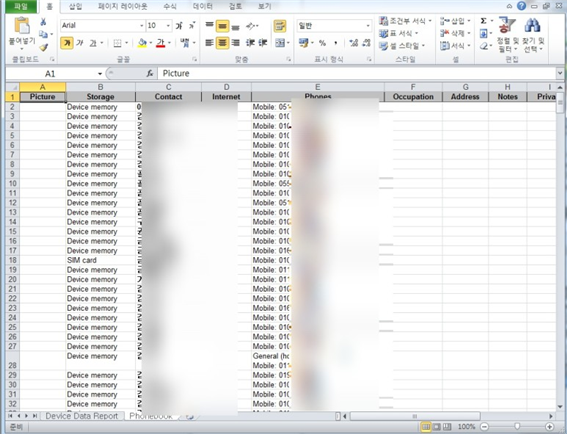Click the Conditional Formatting button

(405, 21)
